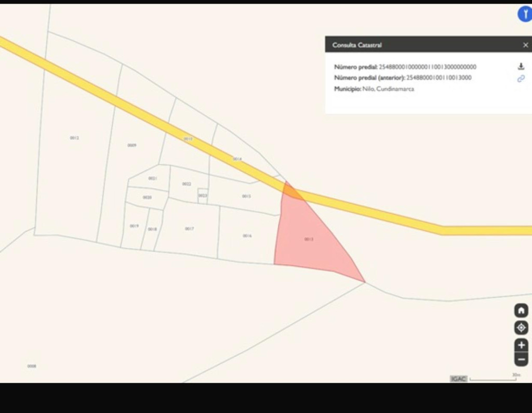
Task: Choose parcel 0022 on the map
Action: tap(187, 184)
